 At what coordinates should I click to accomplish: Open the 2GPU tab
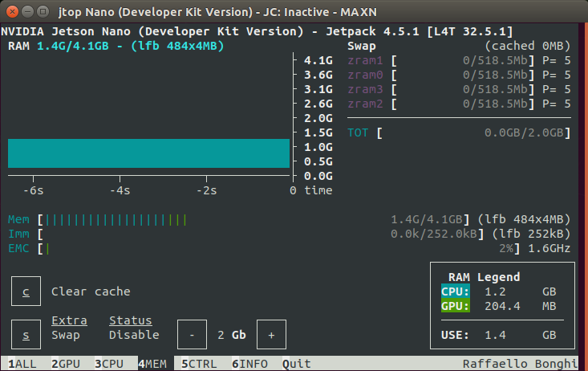point(66,364)
